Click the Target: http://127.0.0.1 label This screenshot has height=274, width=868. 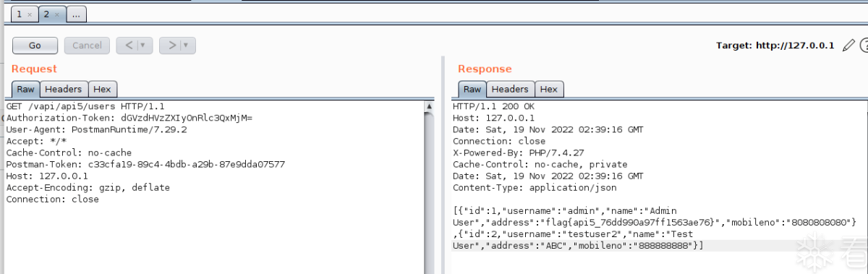pyautogui.click(x=775, y=45)
